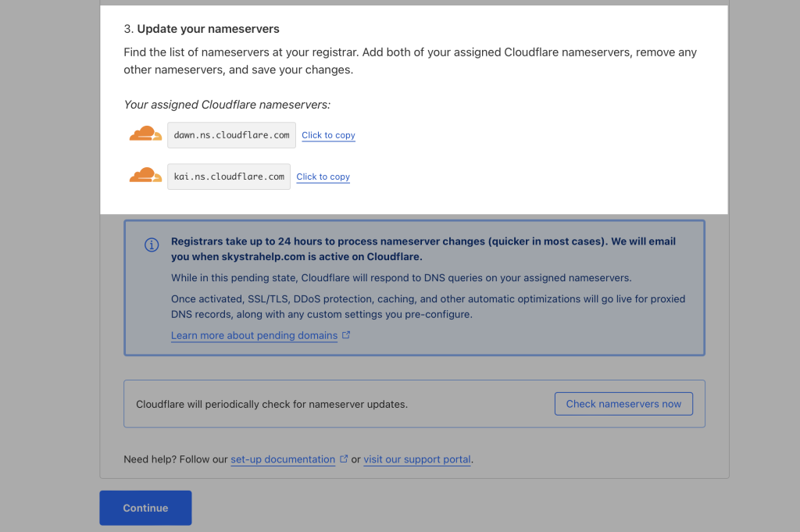
Task: Click external-link icon after 'set-up documentation'
Action: tap(344, 459)
